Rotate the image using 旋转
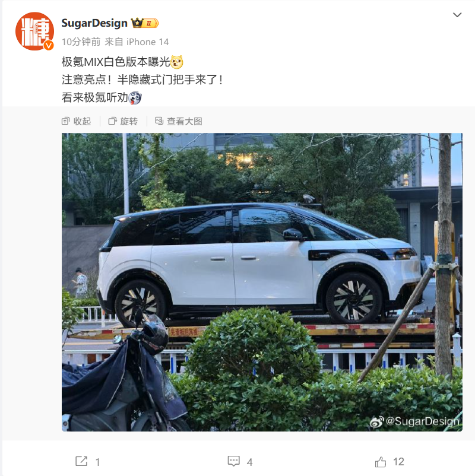The height and width of the screenshot is (476, 475). tap(123, 121)
